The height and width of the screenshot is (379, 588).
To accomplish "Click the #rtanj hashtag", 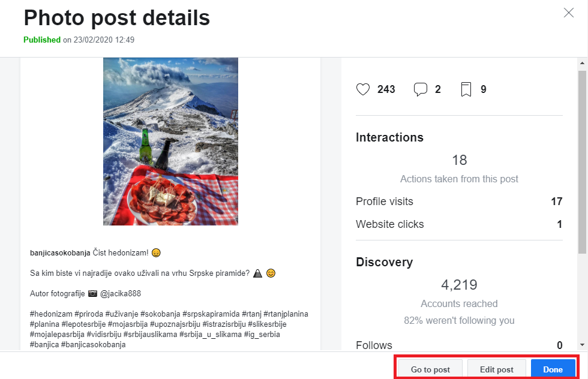I will click(x=252, y=314).
